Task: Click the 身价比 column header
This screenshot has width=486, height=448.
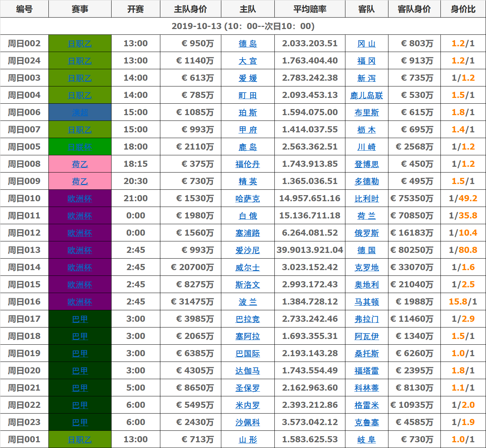Action: click(x=463, y=9)
